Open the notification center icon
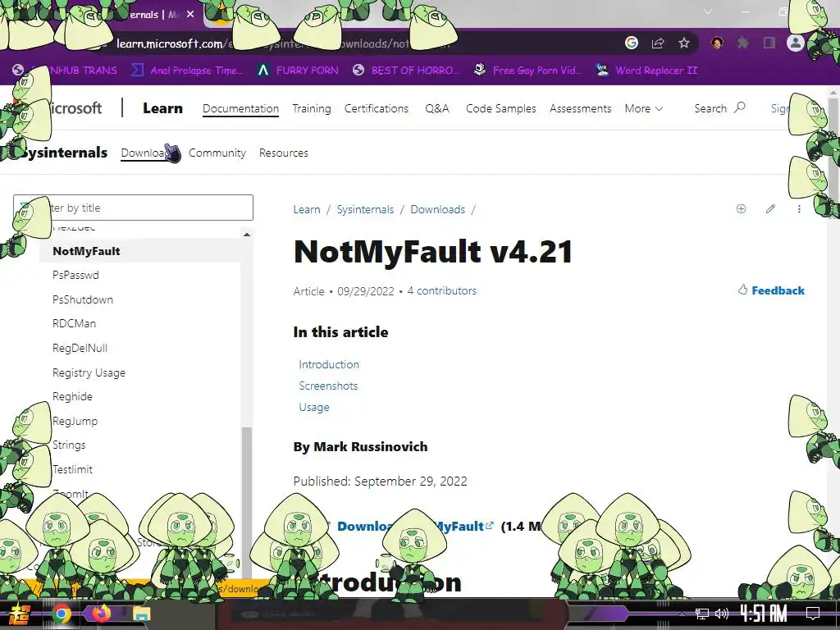840x630 pixels. pos(813,614)
